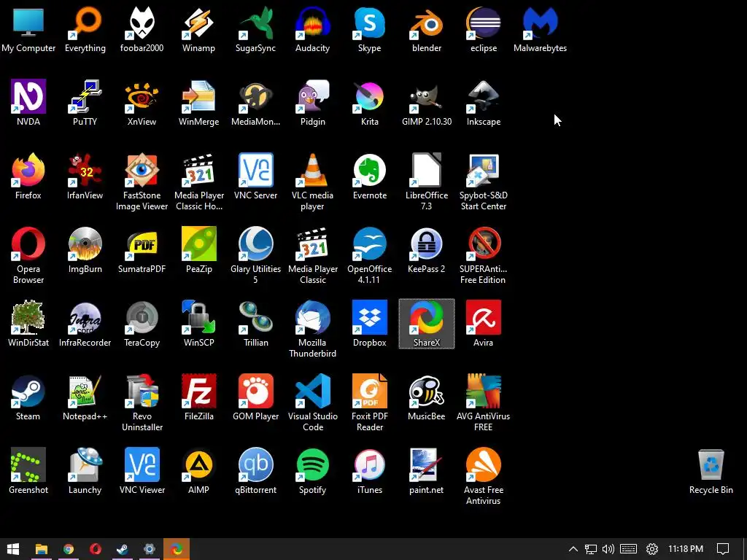Select the Winamp desktop icon
Viewport: 747px width, 560px height.
pyautogui.click(x=198, y=29)
